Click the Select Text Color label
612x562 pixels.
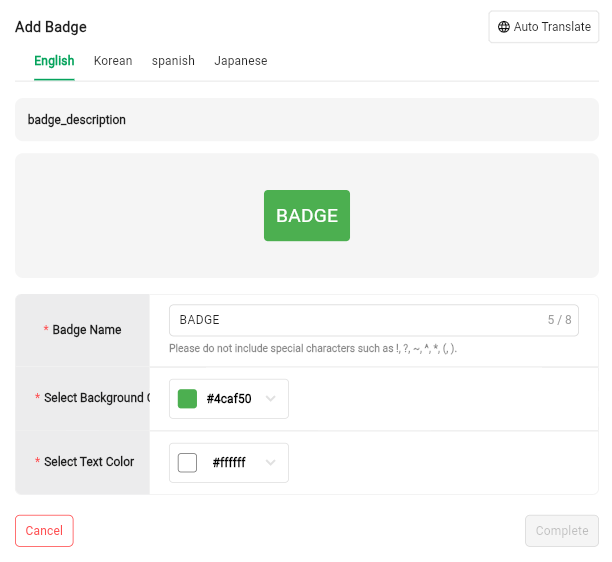[x=89, y=462]
